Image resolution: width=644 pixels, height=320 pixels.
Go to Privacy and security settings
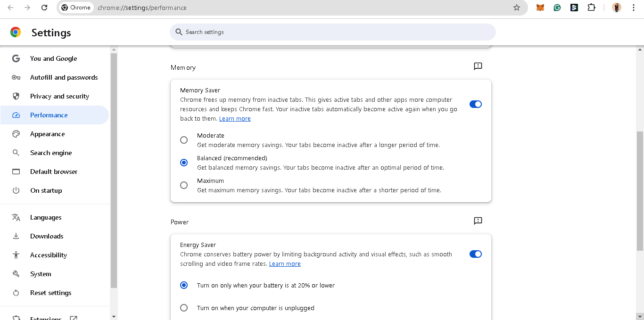(59, 96)
